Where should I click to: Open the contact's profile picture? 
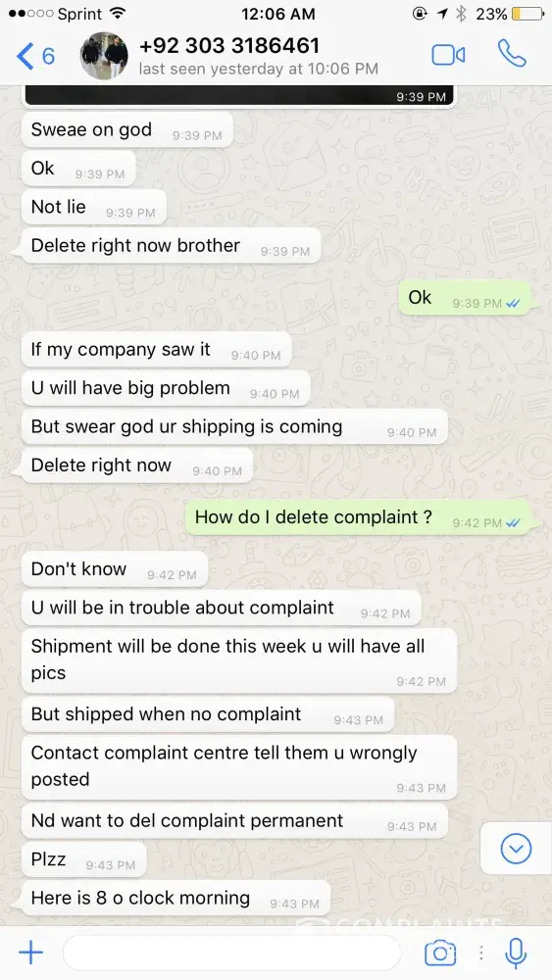(104, 56)
